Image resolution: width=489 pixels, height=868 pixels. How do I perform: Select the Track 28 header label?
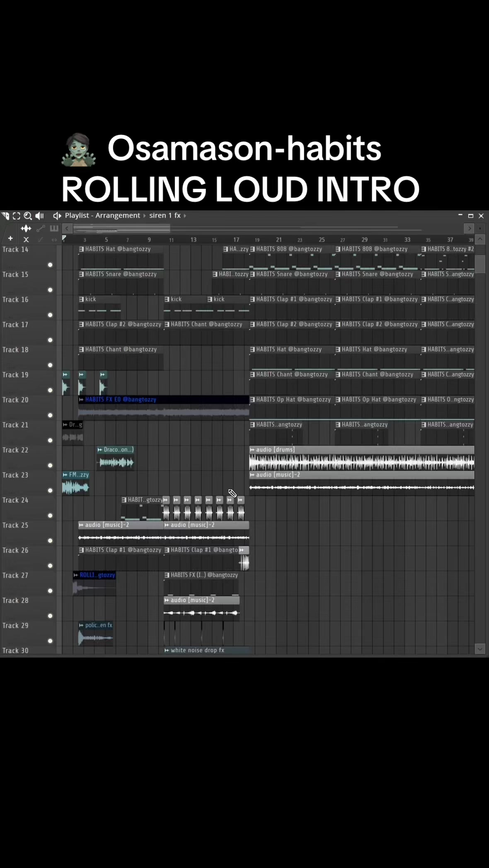click(15, 600)
